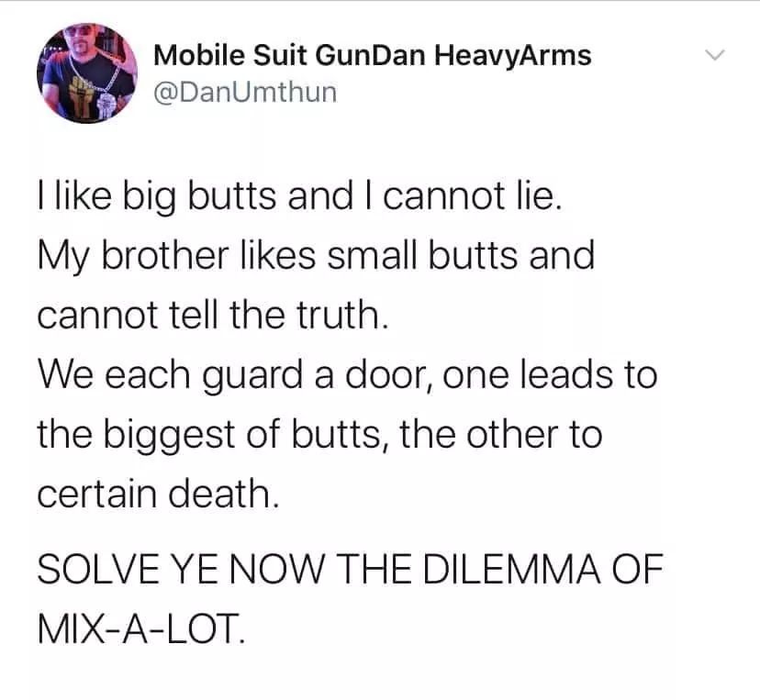
Task: Click the word 'biggest' in the tweet
Action: point(170,437)
